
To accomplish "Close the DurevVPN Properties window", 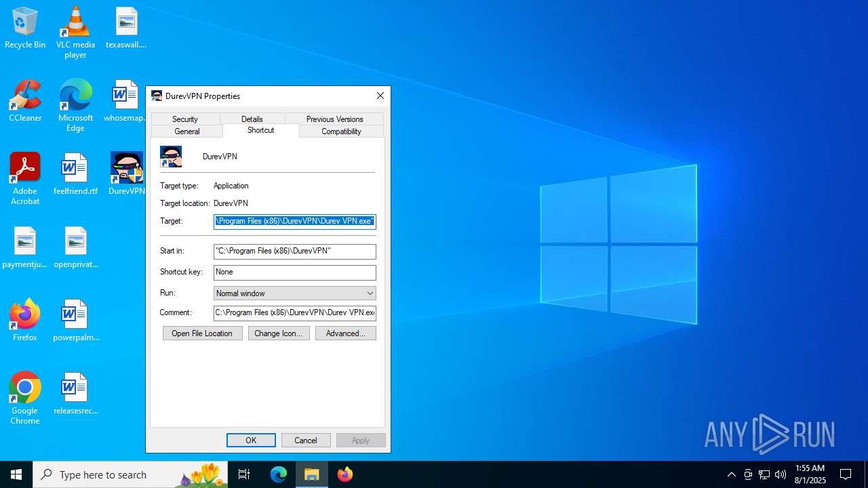I will [x=380, y=96].
